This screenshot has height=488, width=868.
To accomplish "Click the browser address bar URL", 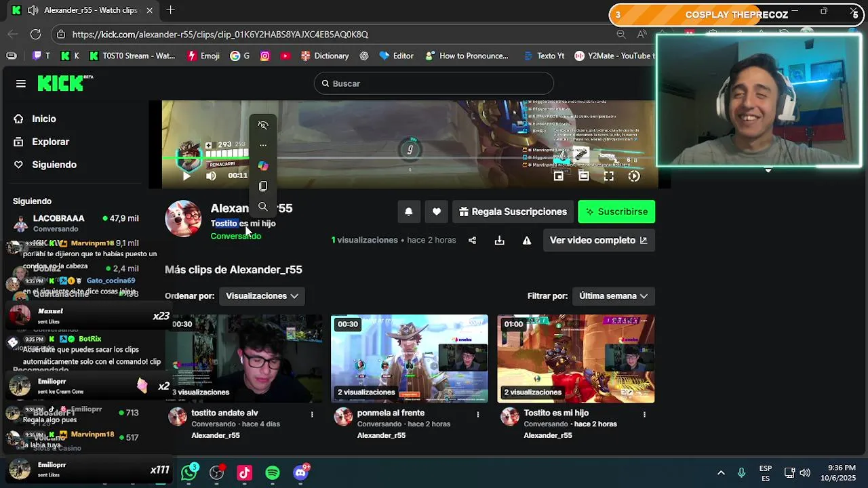I will [220, 34].
